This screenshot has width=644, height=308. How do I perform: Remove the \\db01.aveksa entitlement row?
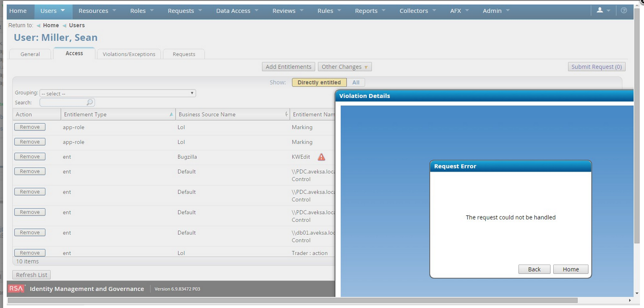29,232
